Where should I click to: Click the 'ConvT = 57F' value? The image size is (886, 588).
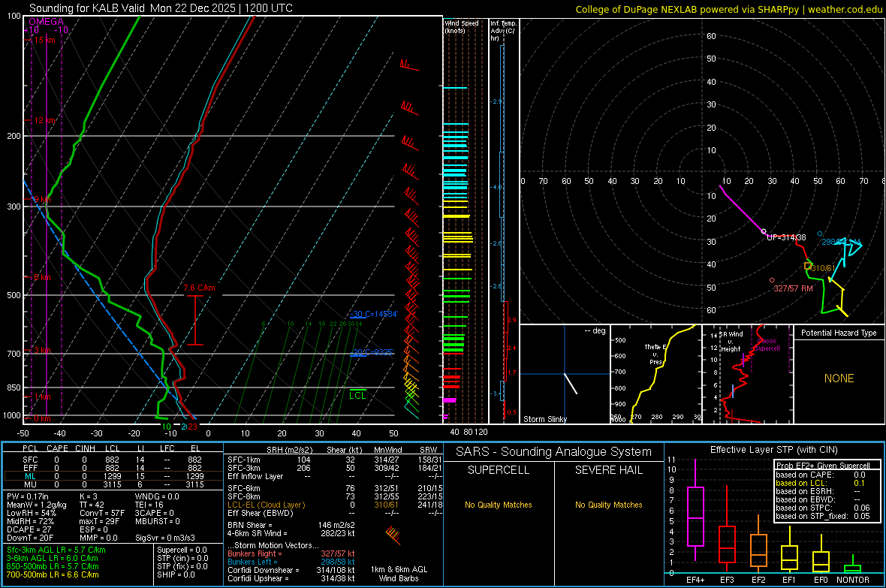coord(102,513)
